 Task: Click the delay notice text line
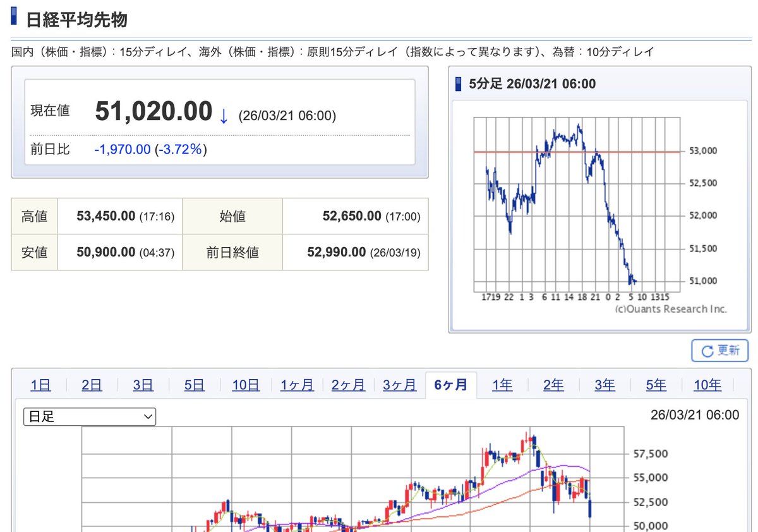tap(333, 52)
